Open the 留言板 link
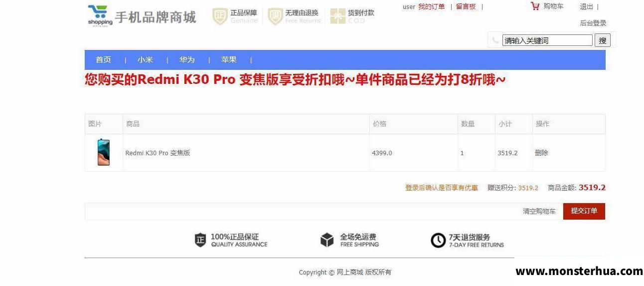Screen dimensions: 644x286 [466, 7]
